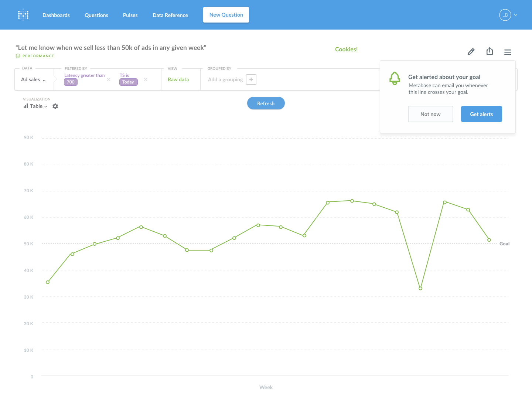
Task: Expand the LB account menu
Action: coord(508,15)
